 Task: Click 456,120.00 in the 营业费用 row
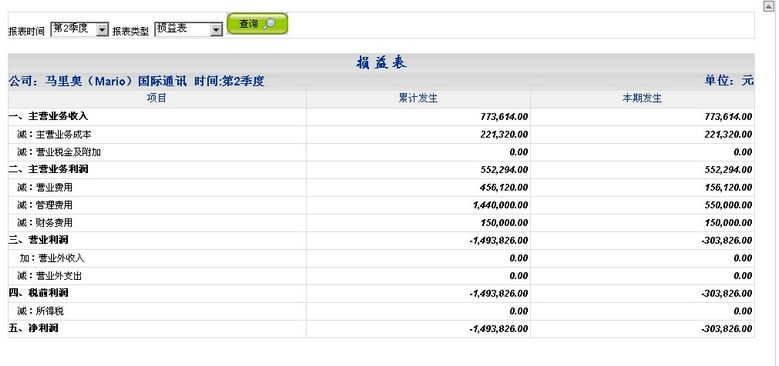click(504, 188)
